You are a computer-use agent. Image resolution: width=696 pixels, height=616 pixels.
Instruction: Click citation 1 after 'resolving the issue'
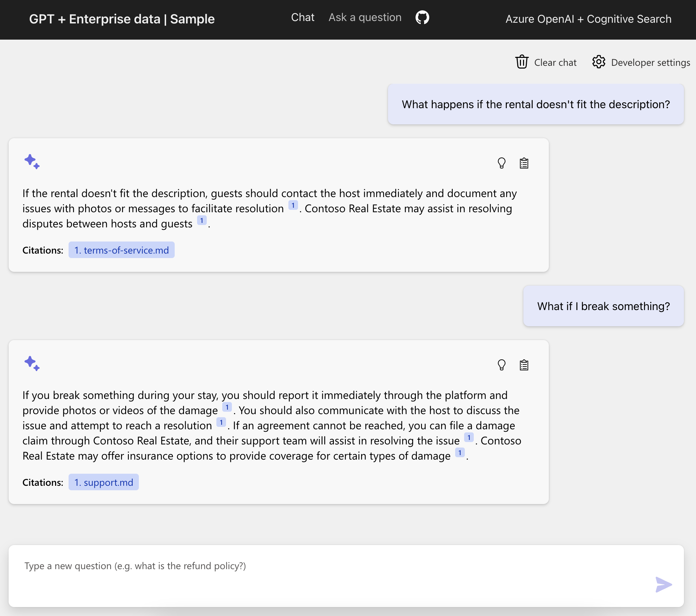click(469, 438)
